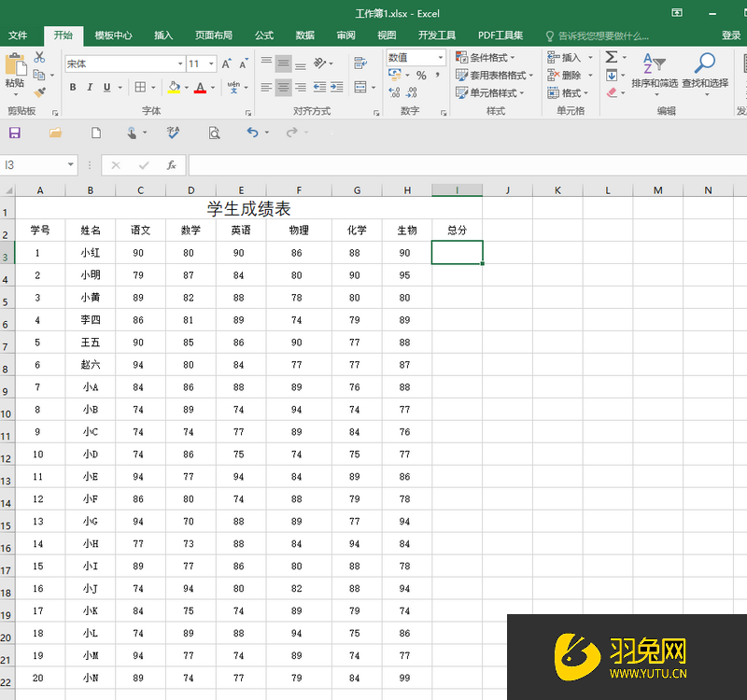This screenshot has height=700, width=747.
Task: Click the Fill down arrow icon
Action: point(612,76)
